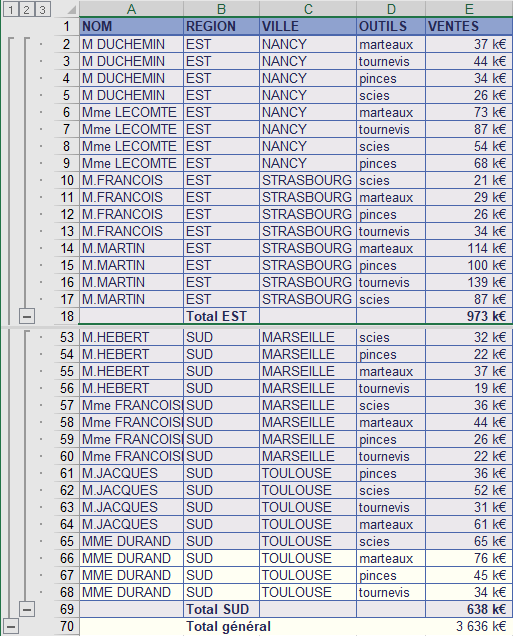The height and width of the screenshot is (636, 513).
Task: Select the 3 636 k€ grand total cell
Action: (x=469, y=626)
